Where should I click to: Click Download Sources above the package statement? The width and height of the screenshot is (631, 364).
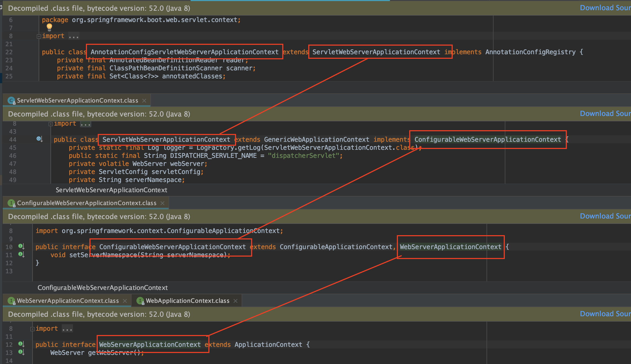pos(605,8)
